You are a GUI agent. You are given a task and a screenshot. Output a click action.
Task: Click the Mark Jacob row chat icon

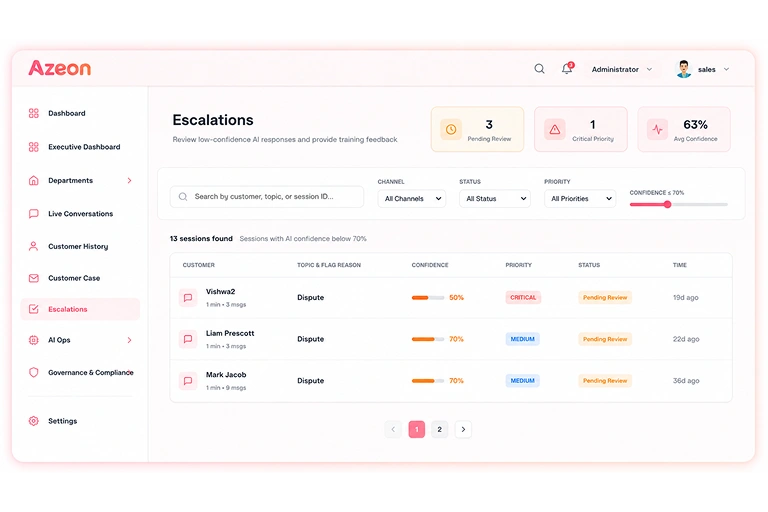pos(188,381)
